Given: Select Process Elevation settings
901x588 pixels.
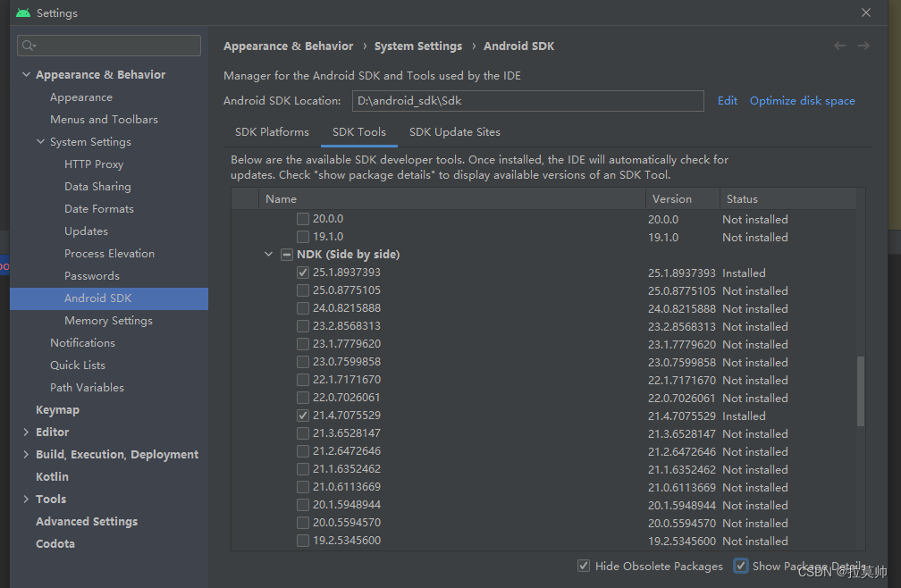Looking at the screenshot, I should pos(109,254).
